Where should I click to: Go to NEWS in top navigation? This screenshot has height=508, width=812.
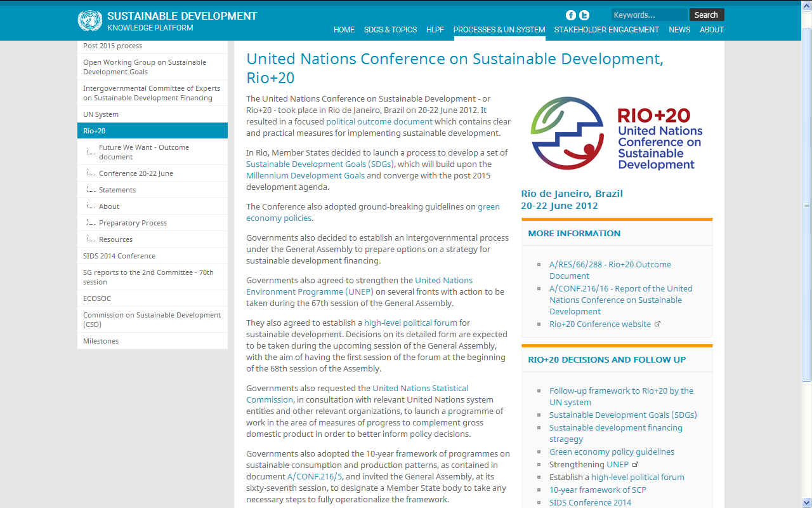(x=679, y=29)
